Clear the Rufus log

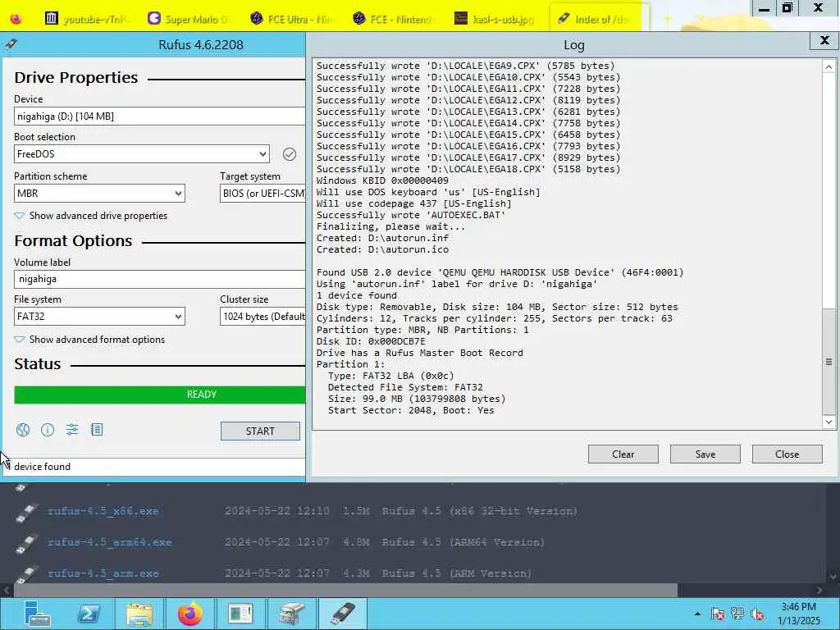623,454
